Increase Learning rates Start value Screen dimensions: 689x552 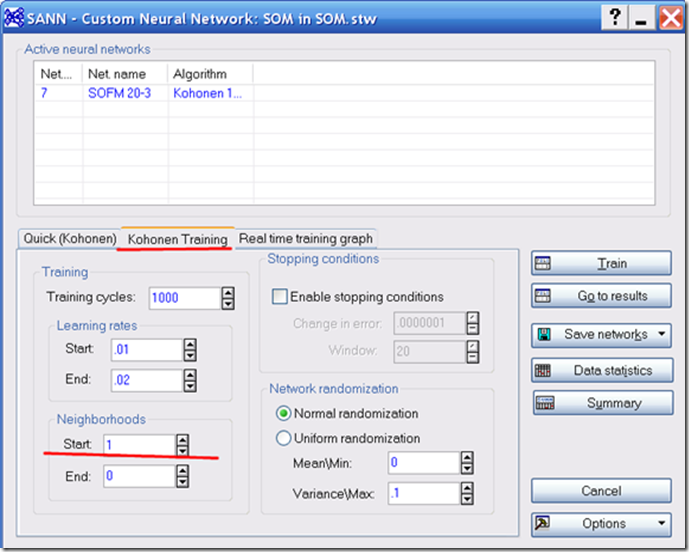(190, 345)
